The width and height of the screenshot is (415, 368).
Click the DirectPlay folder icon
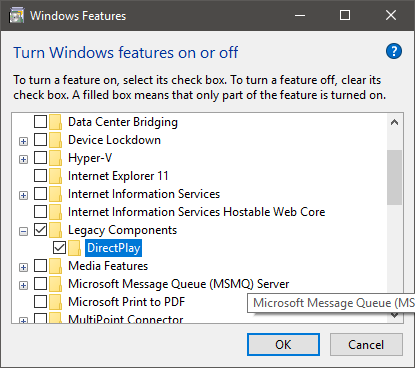[x=74, y=248]
